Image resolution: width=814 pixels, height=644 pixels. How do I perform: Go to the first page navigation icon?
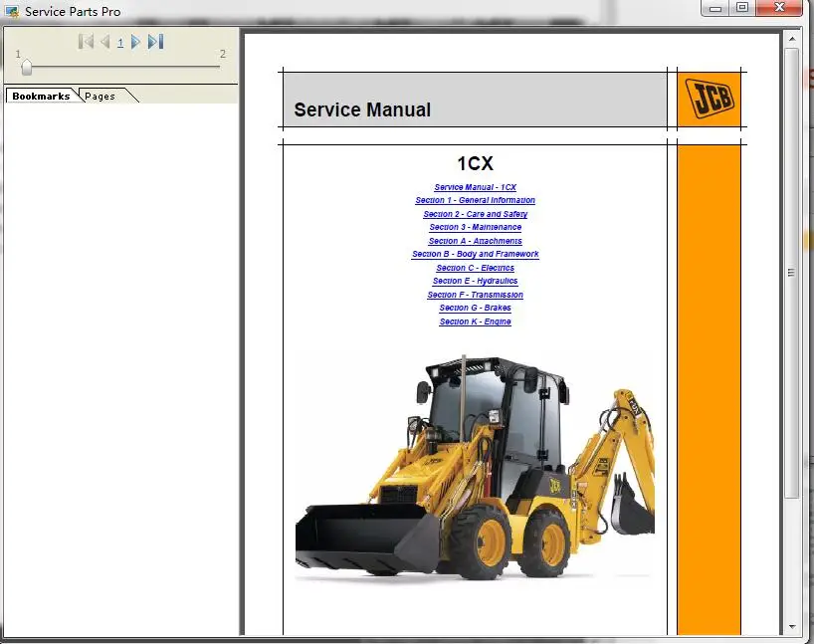pos(89,42)
